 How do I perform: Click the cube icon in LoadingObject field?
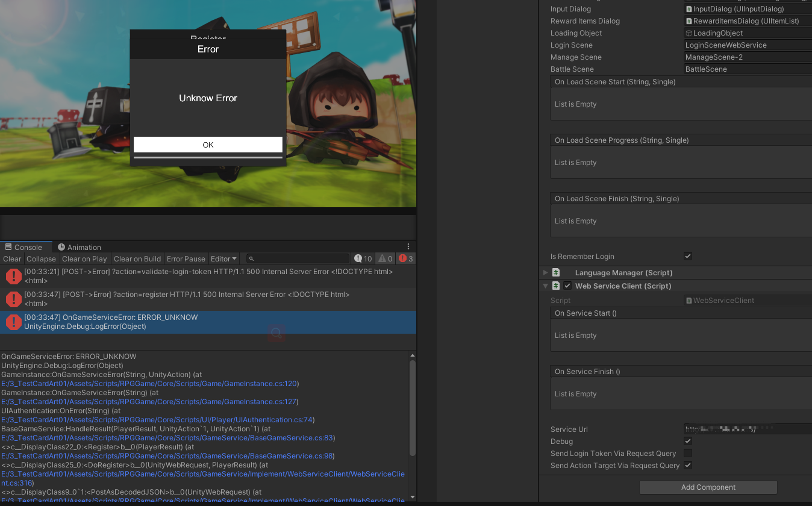click(x=688, y=33)
